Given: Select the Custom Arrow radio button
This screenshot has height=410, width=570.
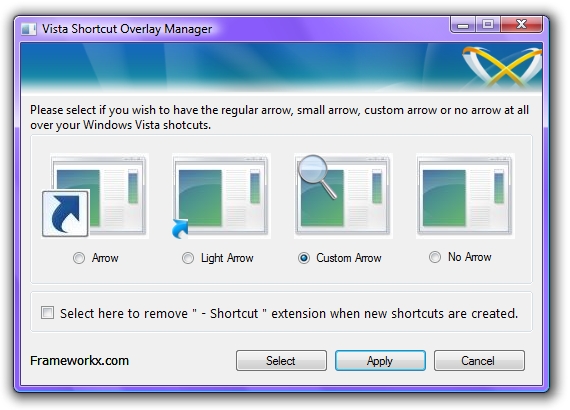Looking at the screenshot, I should [x=304, y=258].
